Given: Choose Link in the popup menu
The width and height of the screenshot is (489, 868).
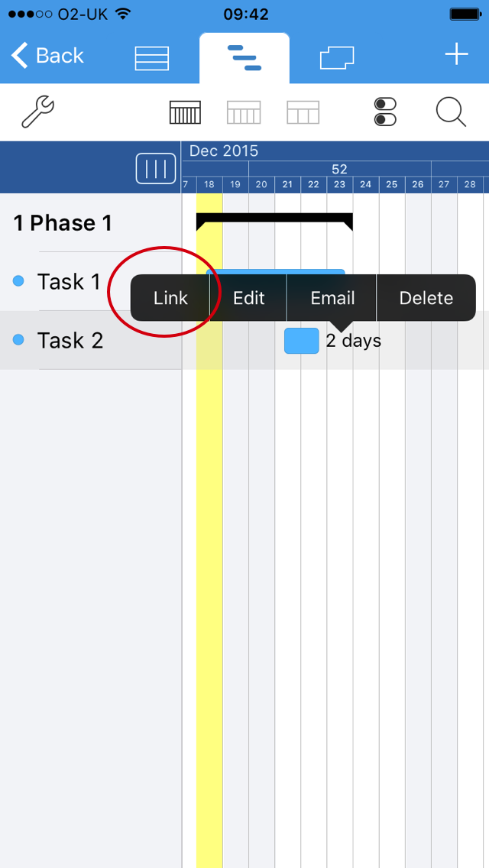Looking at the screenshot, I should tap(170, 298).
